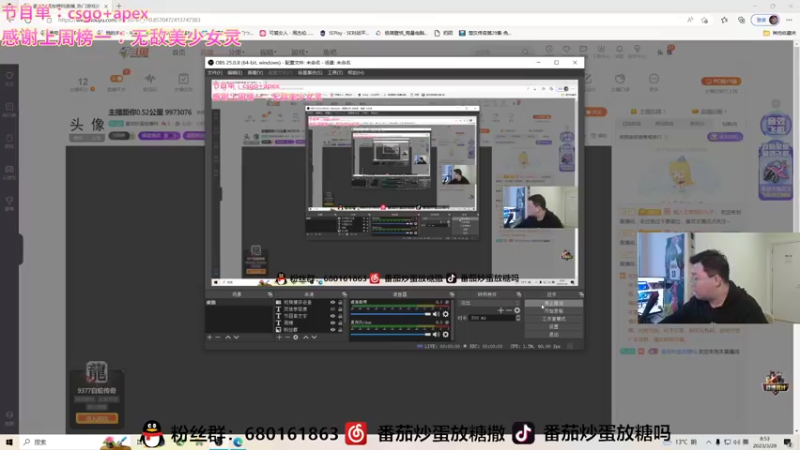The height and width of the screenshot is (450, 800).
Task: Open OBS 设置 settings button
Action: pos(554,327)
